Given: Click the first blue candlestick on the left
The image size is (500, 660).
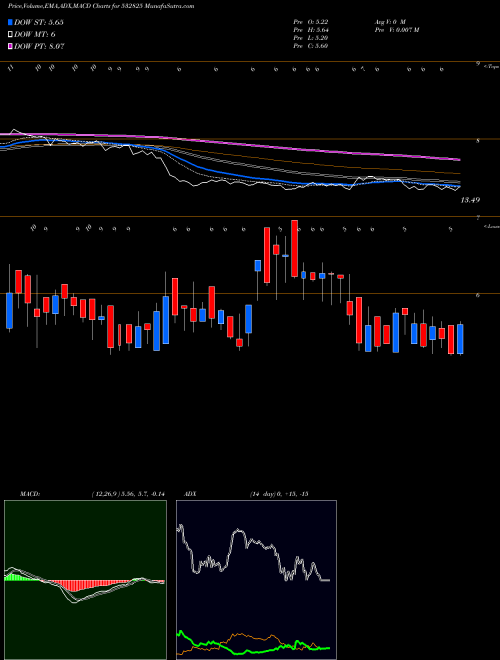Looking at the screenshot, I should [9, 311].
